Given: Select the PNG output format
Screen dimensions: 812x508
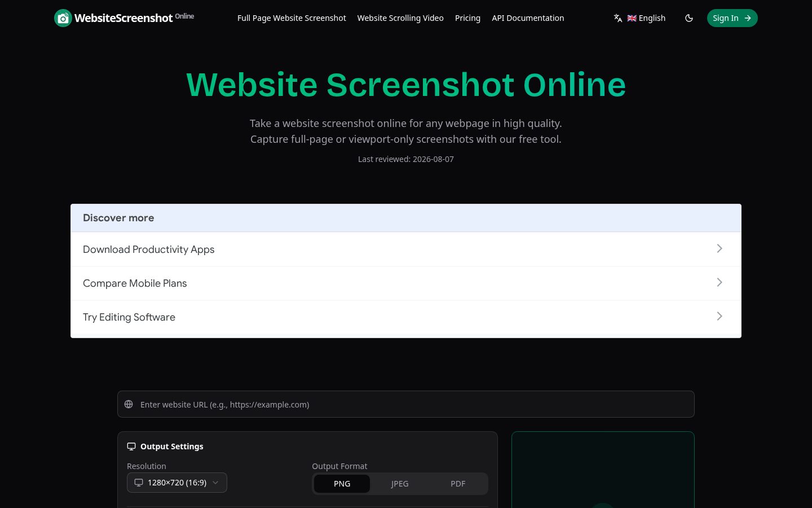Looking at the screenshot, I should tap(342, 484).
